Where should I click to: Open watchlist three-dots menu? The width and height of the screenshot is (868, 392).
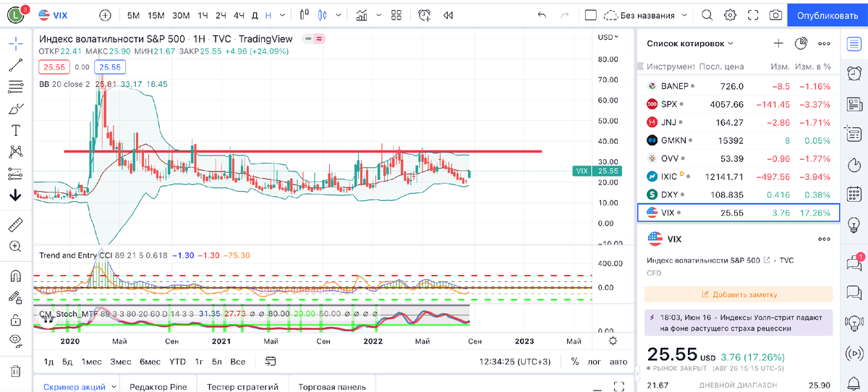(824, 44)
